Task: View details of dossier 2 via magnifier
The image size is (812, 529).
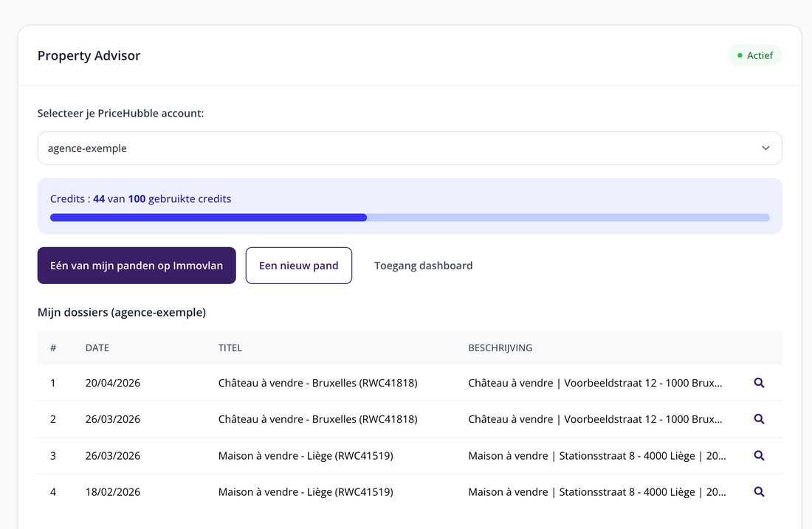Action: pos(759,419)
